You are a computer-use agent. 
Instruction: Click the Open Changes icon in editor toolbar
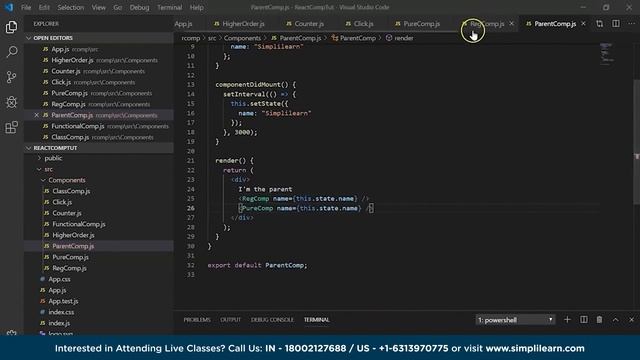coord(600,24)
